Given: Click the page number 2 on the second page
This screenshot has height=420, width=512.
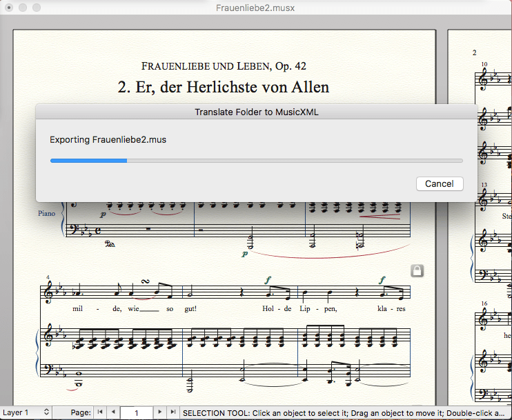Looking at the screenshot, I should 475,52.
